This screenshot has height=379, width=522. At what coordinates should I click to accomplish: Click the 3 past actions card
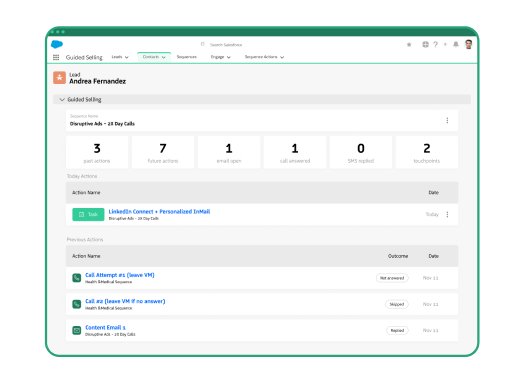click(97, 152)
